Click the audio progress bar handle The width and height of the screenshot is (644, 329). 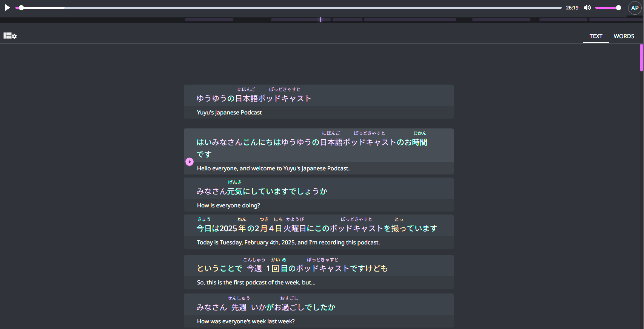22,8
